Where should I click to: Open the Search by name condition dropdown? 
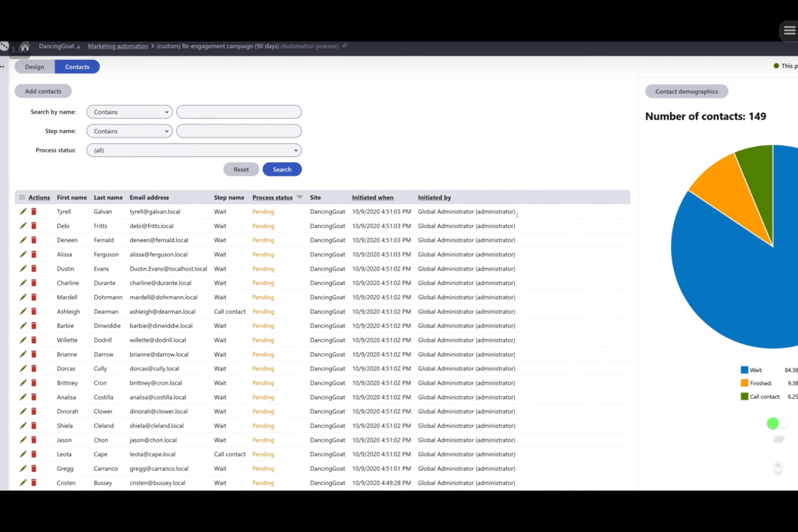pyautogui.click(x=130, y=112)
